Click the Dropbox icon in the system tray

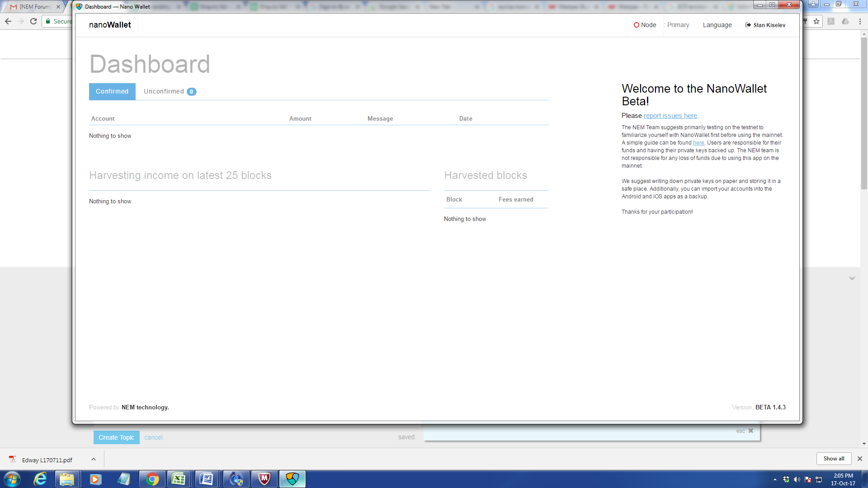pyautogui.click(x=786, y=479)
